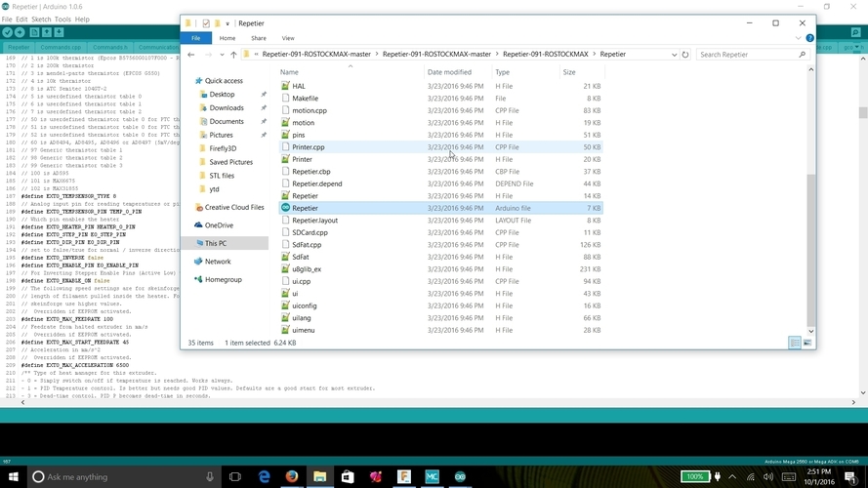Expand the Explorer ribbon chevron
Viewport: 868px width, 488px height.
pos(799,38)
